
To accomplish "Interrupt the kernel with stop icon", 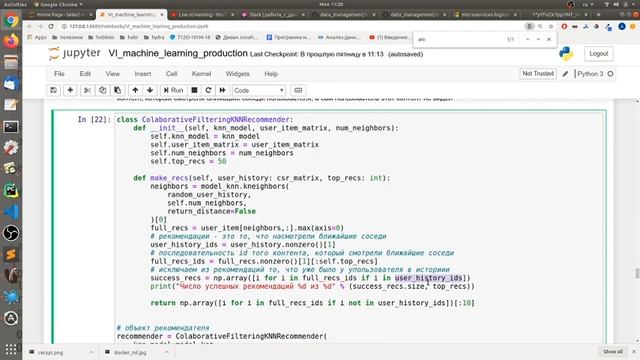I will click(194, 90).
